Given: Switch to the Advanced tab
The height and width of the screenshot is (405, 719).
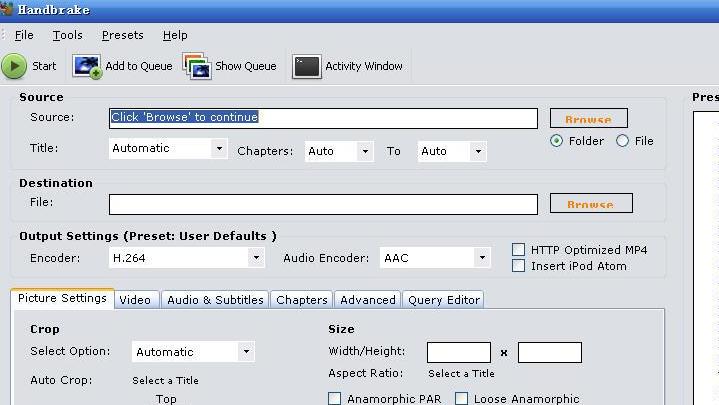Looking at the screenshot, I should 368,300.
